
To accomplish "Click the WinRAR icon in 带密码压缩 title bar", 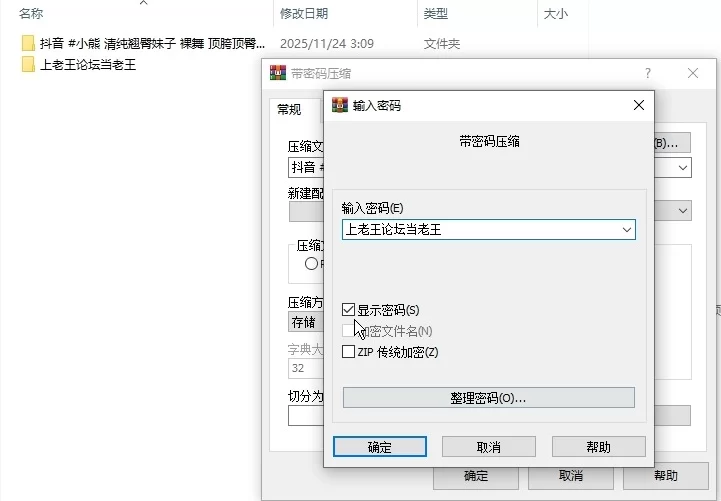I will click(x=278, y=74).
